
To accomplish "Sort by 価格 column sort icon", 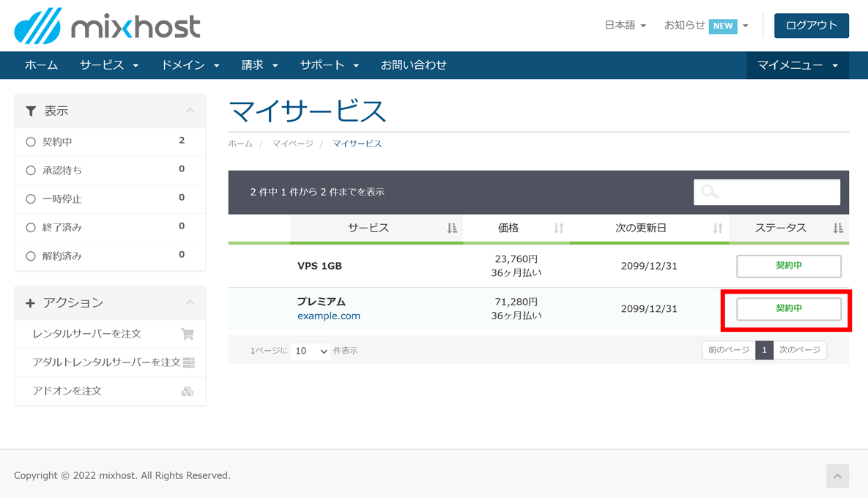I will click(x=559, y=228).
